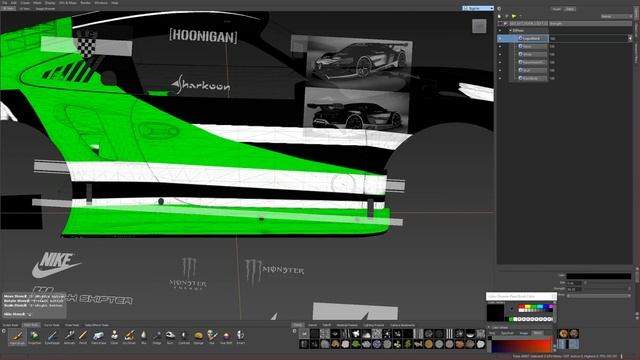
Task: Switch Layers panel to Sculpt
Action: pos(556,9)
